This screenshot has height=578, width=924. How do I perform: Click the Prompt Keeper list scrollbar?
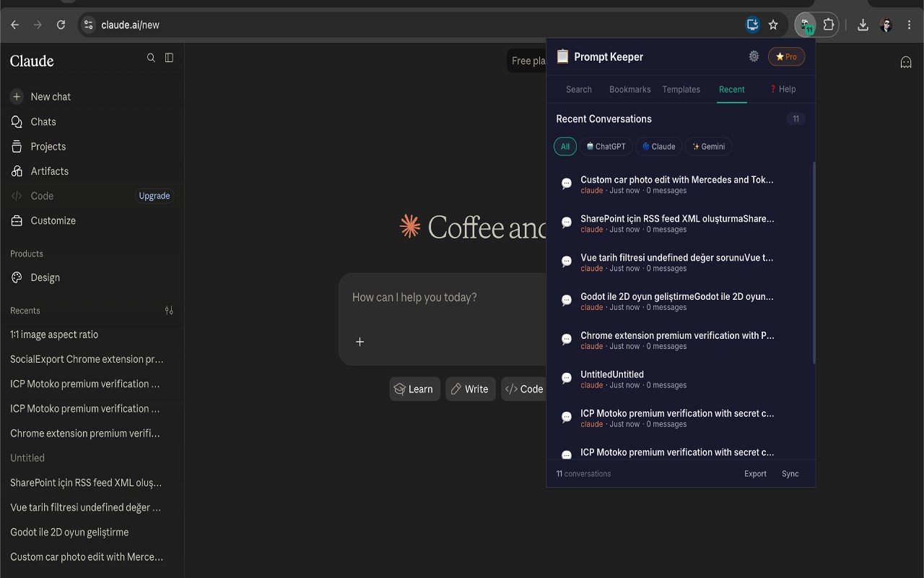tap(814, 262)
